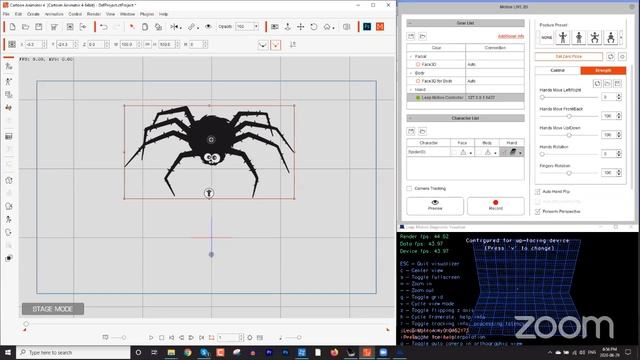Click the Home view icon
The width and height of the screenshot is (640, 360).
[x=327, y=27]
